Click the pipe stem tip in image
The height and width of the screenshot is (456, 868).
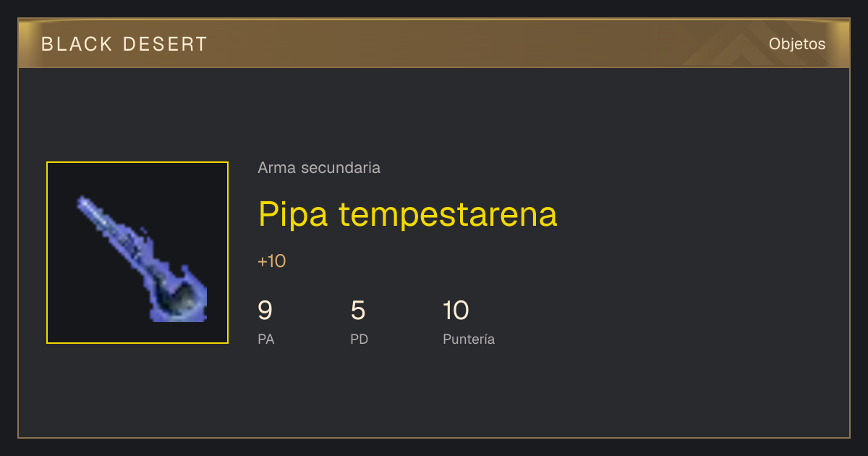coord(83,202)
